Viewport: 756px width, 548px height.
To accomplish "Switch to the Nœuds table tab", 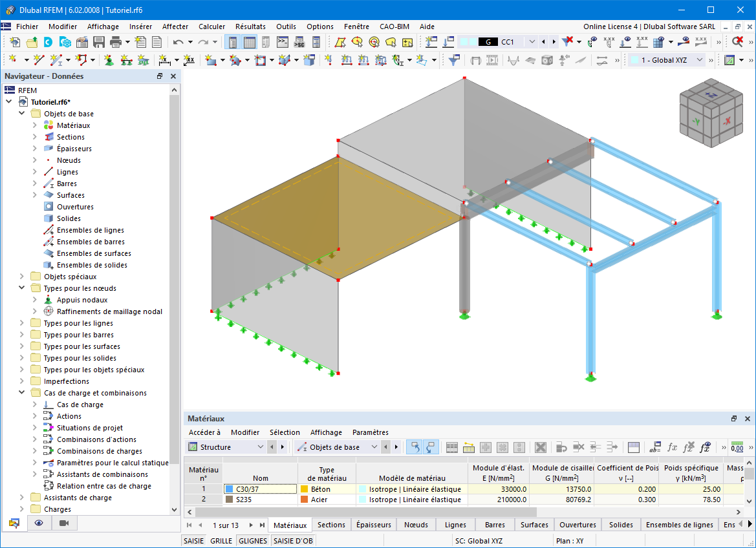I will tap(416, 525).
